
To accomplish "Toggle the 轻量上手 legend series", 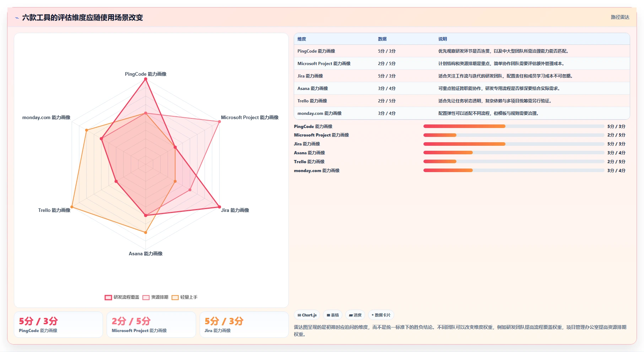I will [184, 297].
